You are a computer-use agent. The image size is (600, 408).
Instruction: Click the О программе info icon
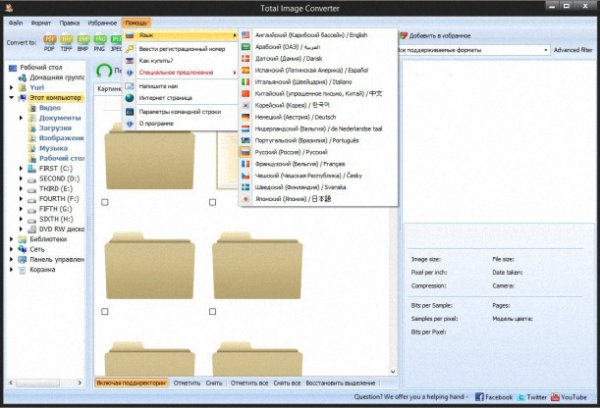pos(130,124)
